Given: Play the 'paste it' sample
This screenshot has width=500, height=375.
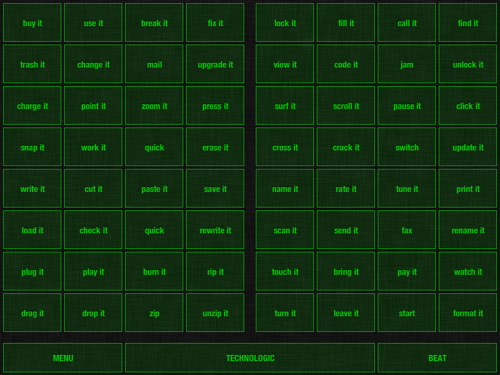Looking at the screenshot, I should [154, 189].
